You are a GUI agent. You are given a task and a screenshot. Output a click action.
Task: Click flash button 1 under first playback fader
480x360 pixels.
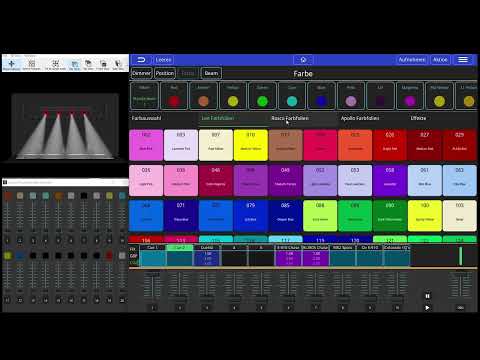(x=153, y=308)
